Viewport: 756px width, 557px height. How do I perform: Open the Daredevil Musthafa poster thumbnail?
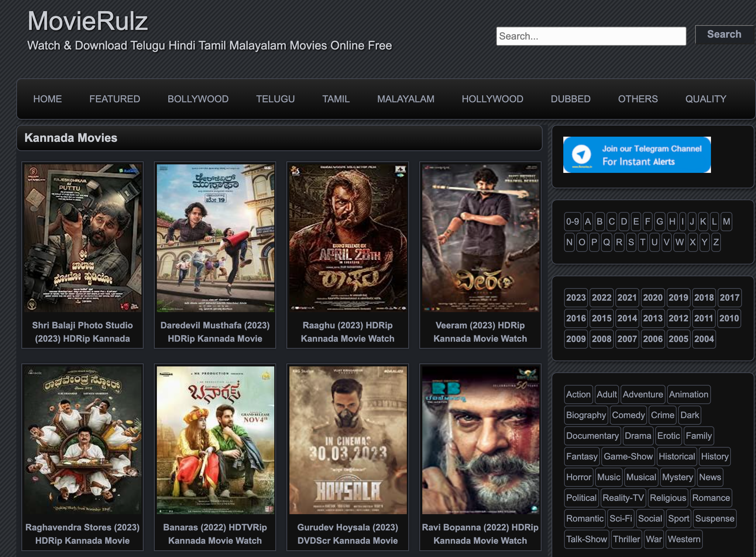pos(216,238)
